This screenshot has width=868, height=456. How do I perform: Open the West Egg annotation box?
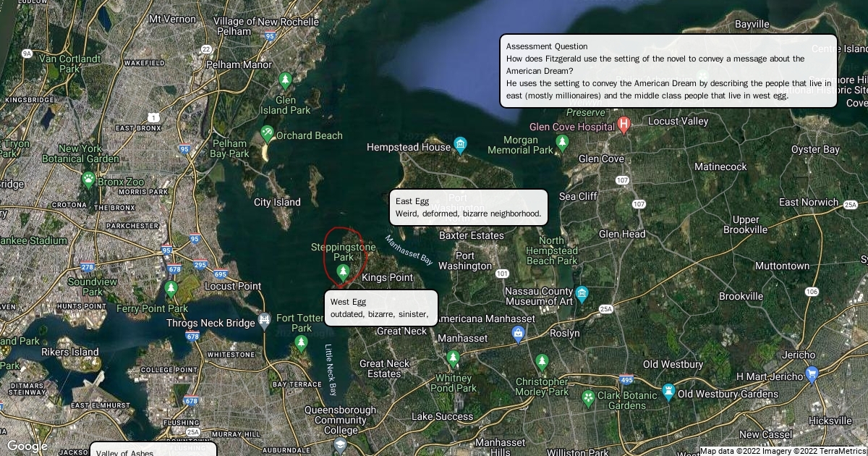tap(381, 308)
